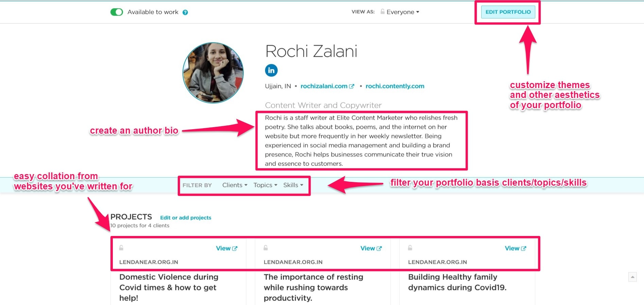Expand the Topics filter dropdown

point(265,185)
